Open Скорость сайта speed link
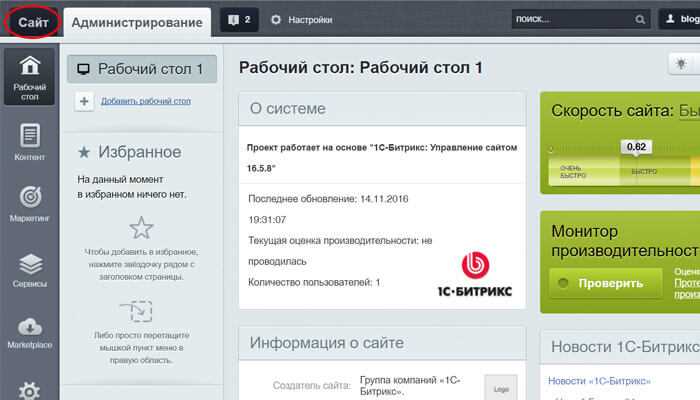This screenshot has width=700, height=400. [689, 111]
